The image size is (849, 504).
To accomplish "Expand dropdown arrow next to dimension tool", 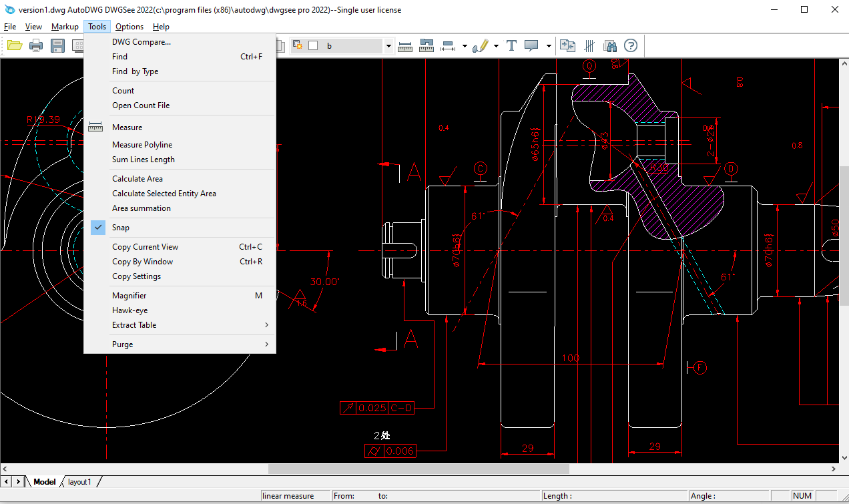I will click(x=465, y=46).
